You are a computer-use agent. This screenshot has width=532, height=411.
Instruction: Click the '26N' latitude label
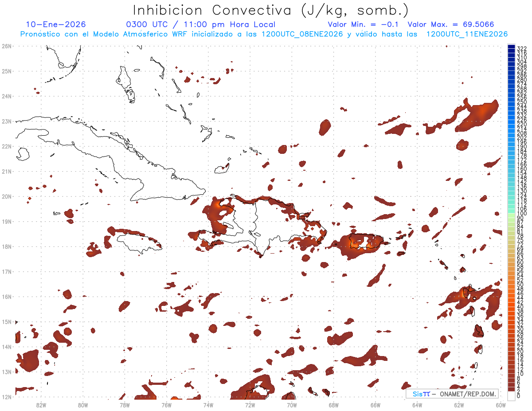coord(6,46)
